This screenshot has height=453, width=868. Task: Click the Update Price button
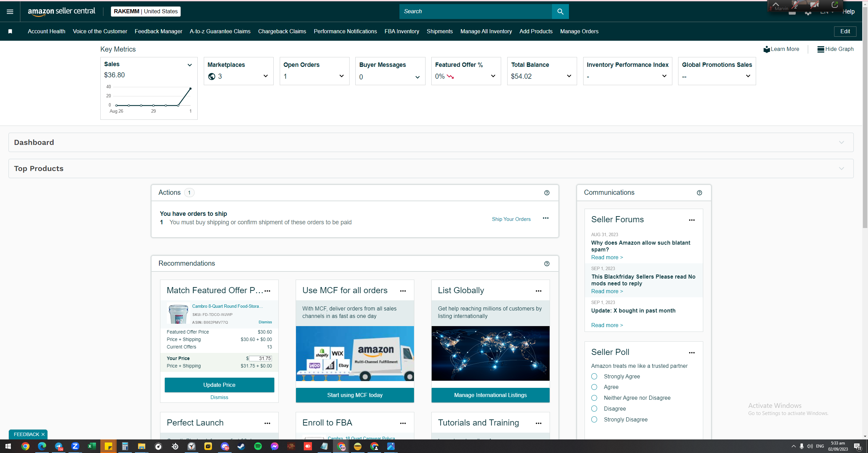(x=219, y=385)
